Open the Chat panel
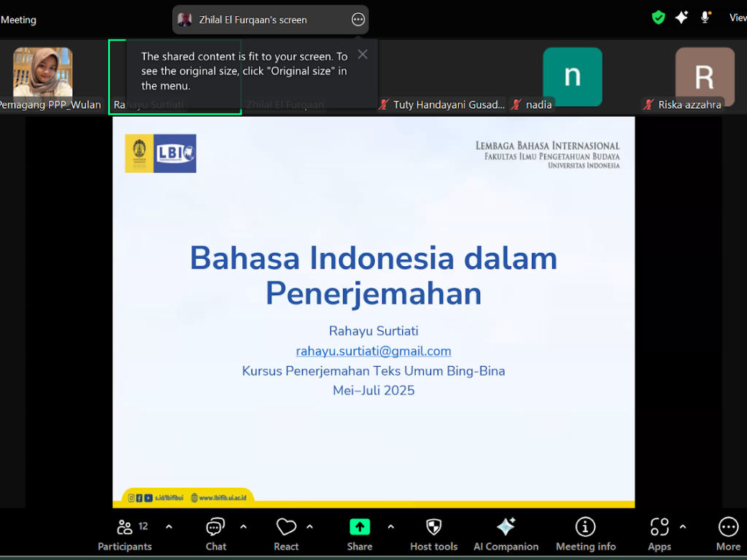This screenshot has height=560, width=747. click(215, 534)
